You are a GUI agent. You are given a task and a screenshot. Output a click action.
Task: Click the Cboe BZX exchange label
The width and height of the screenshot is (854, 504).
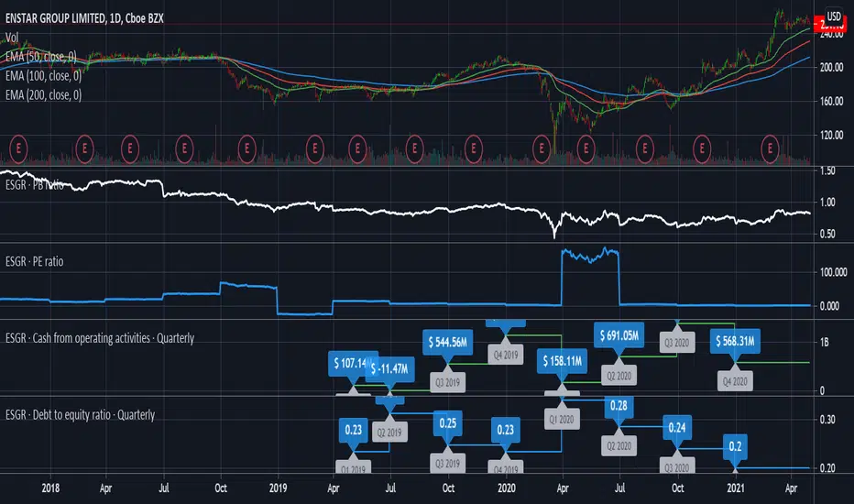145,18
